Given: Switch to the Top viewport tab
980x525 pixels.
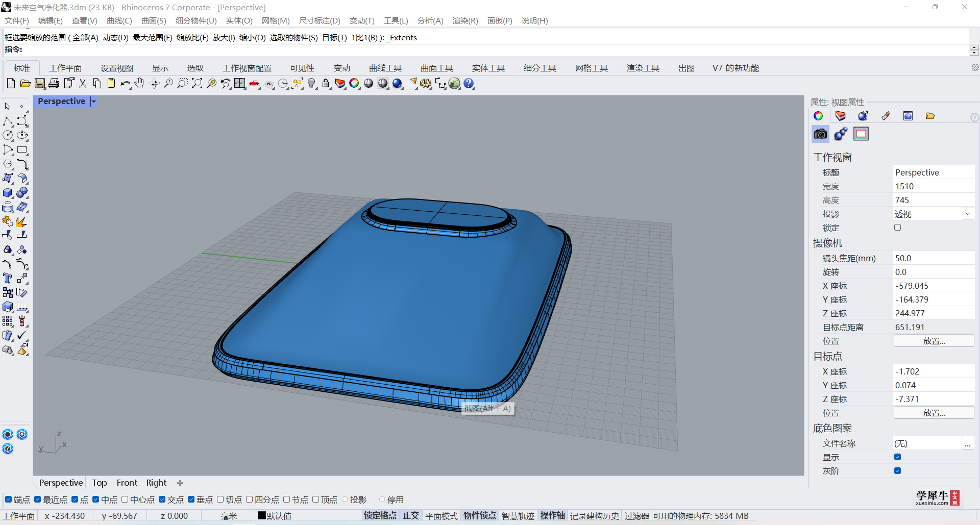Looking at the screenshot, I should click(100, 483).
